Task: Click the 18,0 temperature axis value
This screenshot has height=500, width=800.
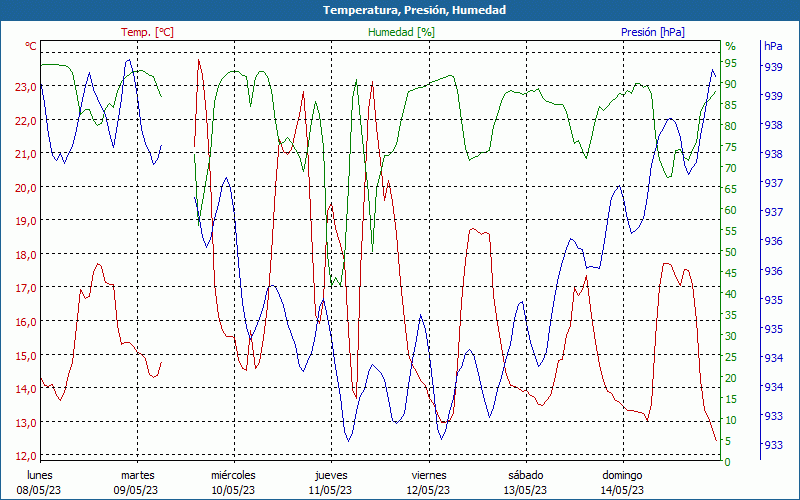Action: [x=26, y=255]
